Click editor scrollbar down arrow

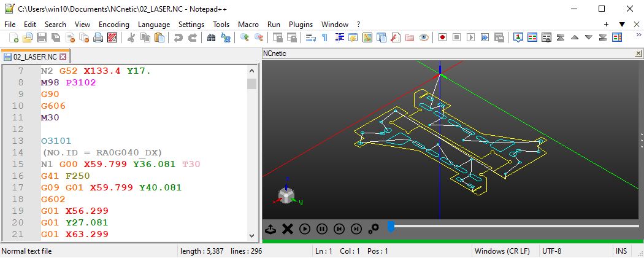pyautogui.click(x=251, y=236)
